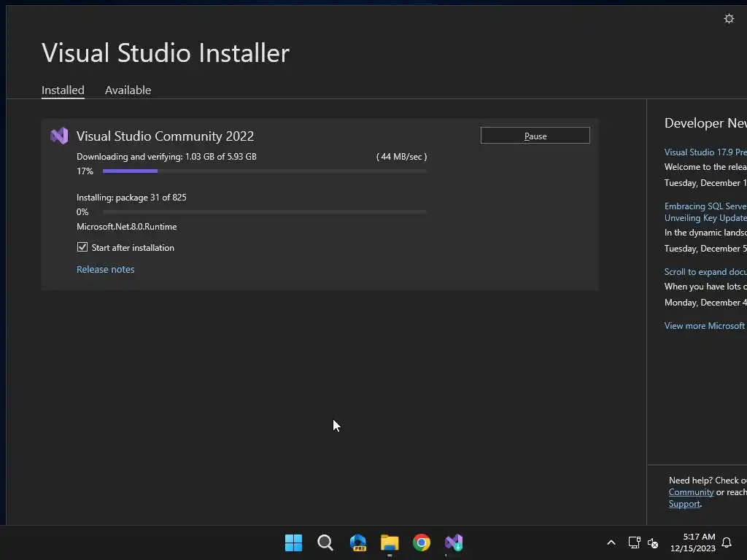Screen dimensions: 747x560
Task: Click Visual Studio Installer taskbar icon
Action: coord(454,542)
